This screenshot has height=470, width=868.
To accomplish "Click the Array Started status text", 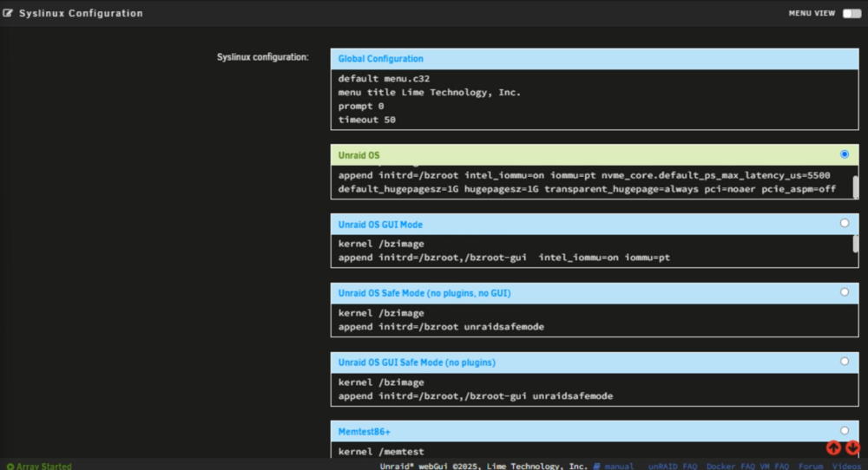I will pyautogui.click(x=43, y=467).
